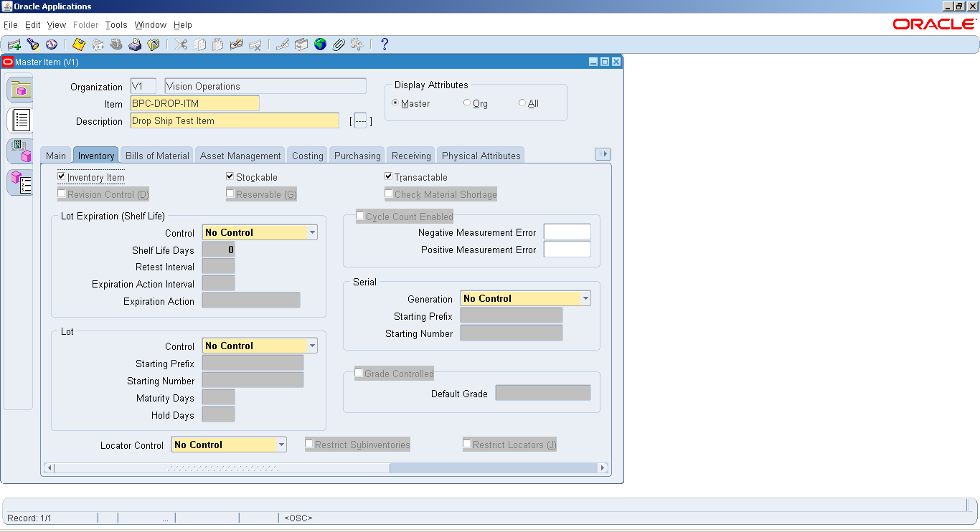This screenshot has height=532, width=980.
Task: Open the Window menu
Action: [x=151, y=25]
